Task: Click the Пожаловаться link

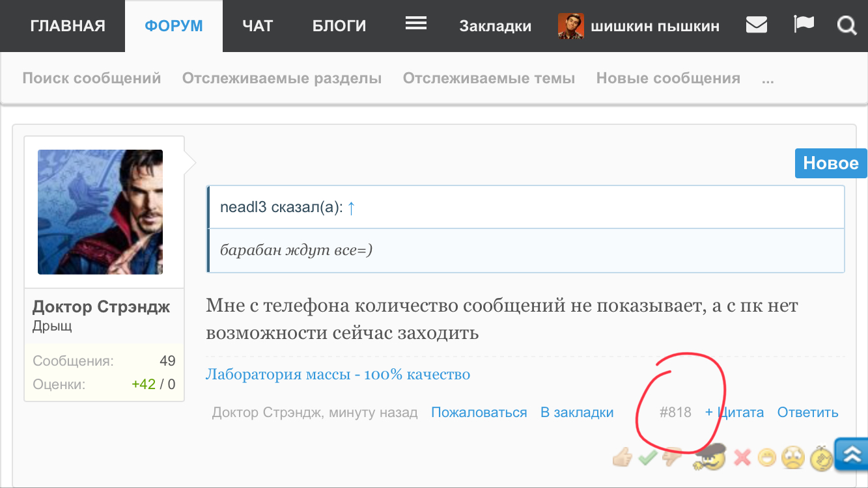Action: [479, 413]
